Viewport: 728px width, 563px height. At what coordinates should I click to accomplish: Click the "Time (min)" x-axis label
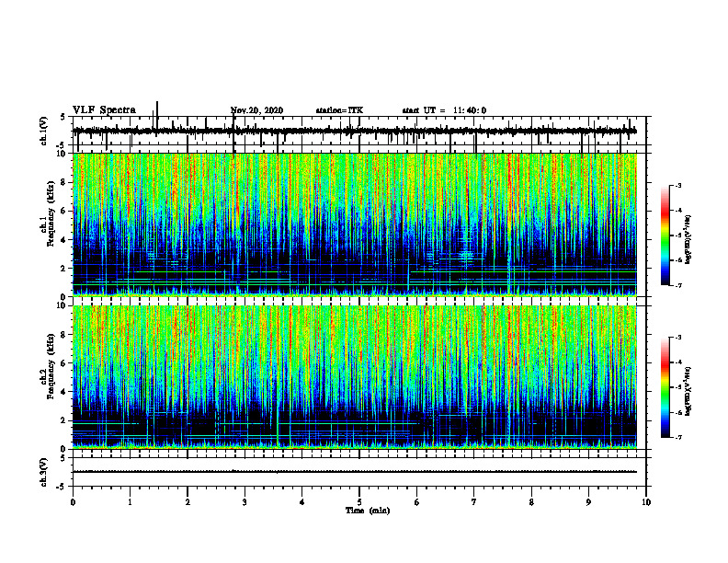tap(368, 511)
